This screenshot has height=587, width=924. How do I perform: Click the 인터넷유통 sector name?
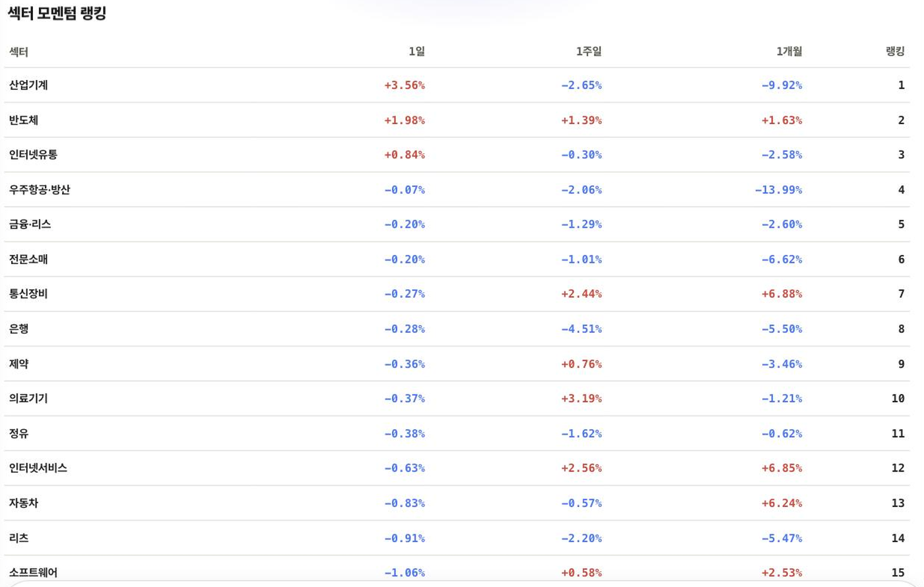(33, 155)
